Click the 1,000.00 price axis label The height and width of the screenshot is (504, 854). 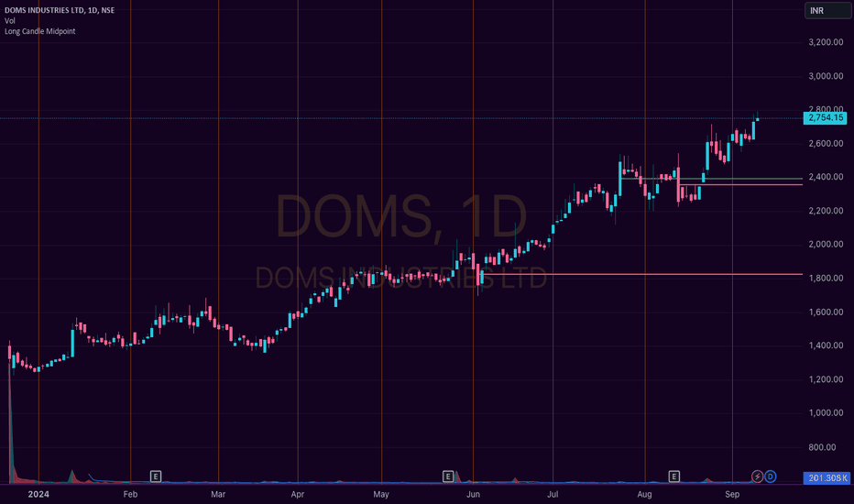point(826,412)
